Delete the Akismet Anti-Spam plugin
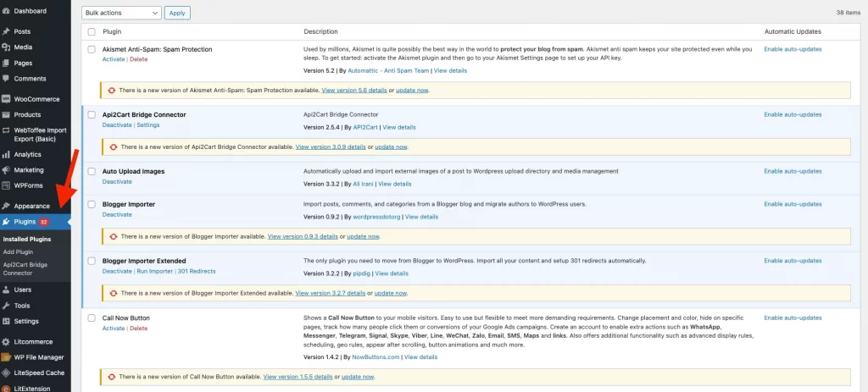The image size is (868, 392). click(x=138, y=59)
